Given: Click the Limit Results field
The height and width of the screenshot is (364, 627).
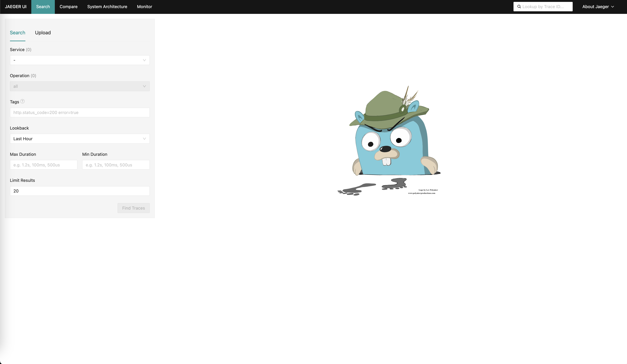Looking at the screenshot, I should tap(80, 191).
